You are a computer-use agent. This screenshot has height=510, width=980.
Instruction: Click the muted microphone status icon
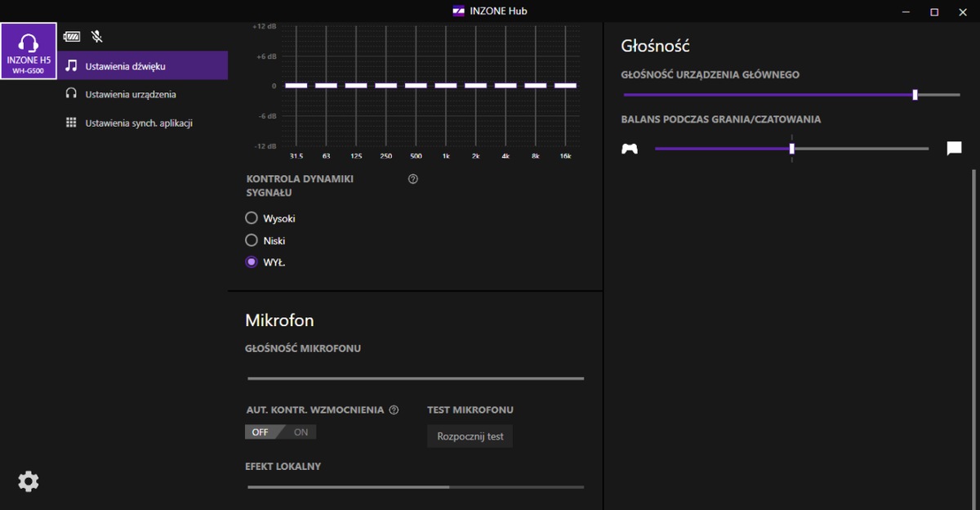click(97, 37)
